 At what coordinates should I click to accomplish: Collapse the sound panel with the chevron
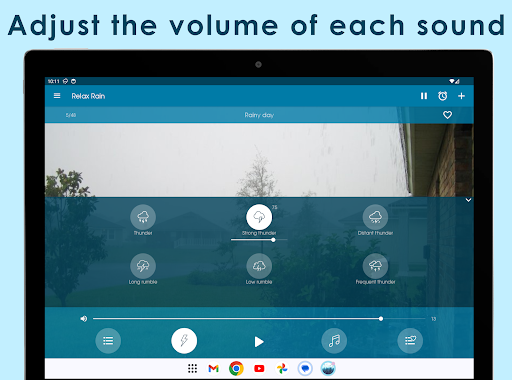pos(468,200)
